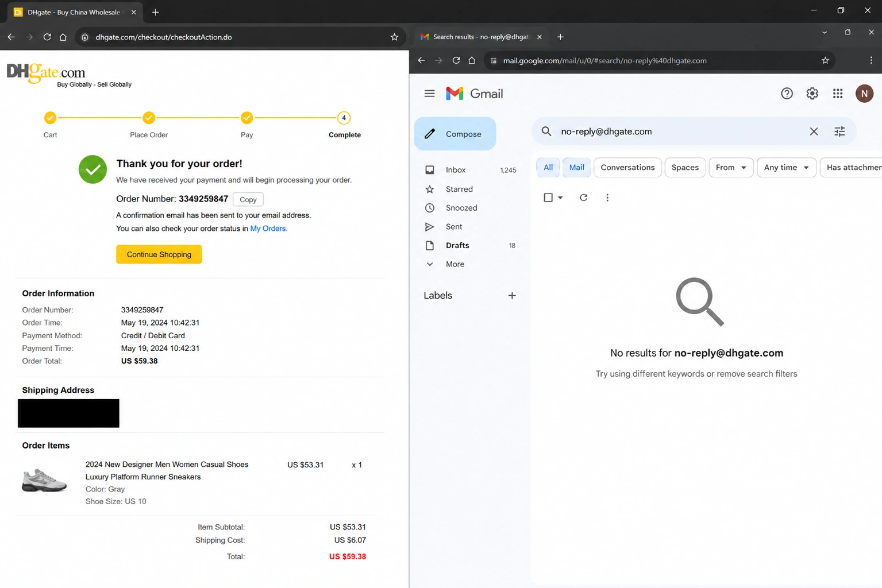The image size is (882, 588).
Task: Close the DHgate browser tab
Action: coord(134,12)
